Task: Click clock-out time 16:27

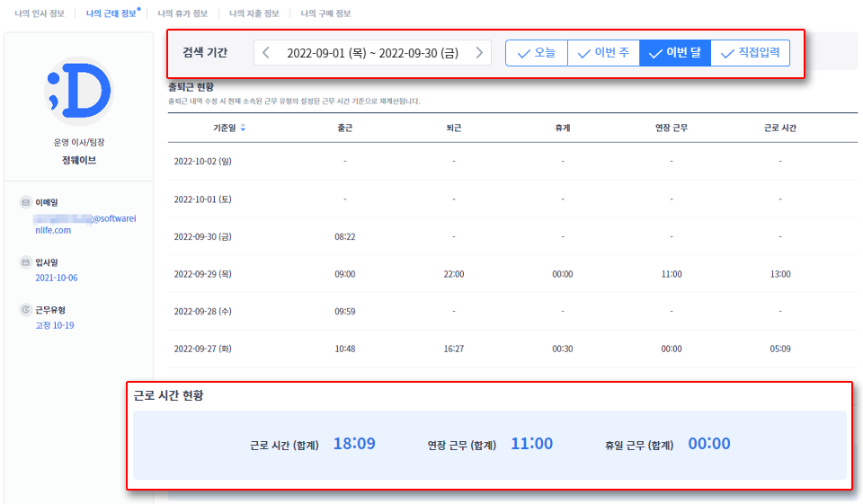Action: tap(453, 349)
